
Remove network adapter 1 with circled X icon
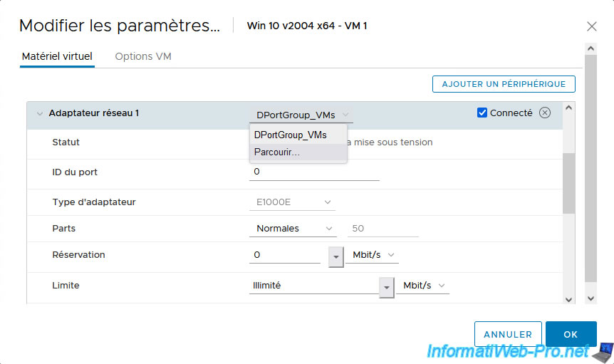[x=545, y=113]
